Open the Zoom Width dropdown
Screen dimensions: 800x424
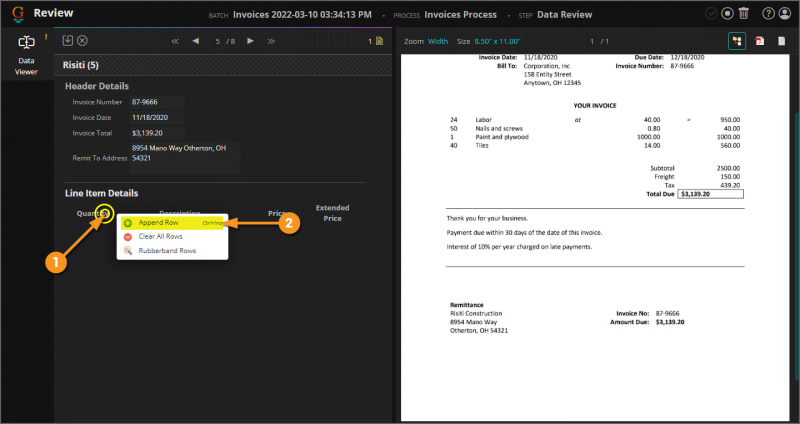coord(438,41)
